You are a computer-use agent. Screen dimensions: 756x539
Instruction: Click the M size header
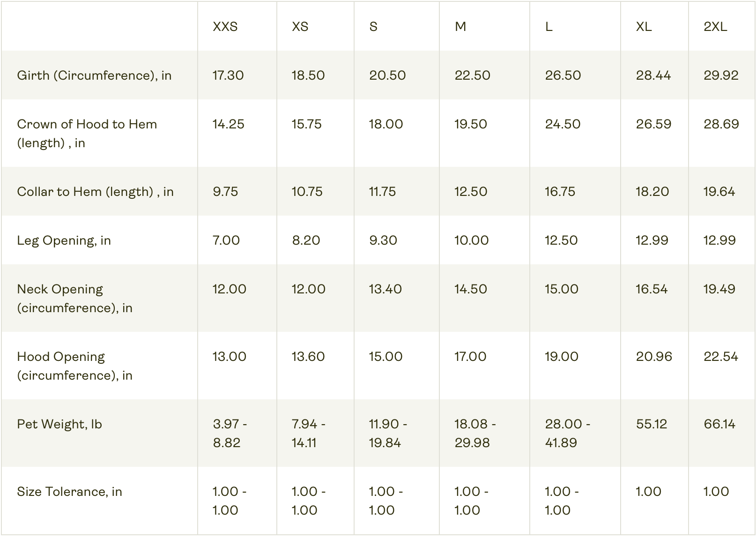coord(460,27)
